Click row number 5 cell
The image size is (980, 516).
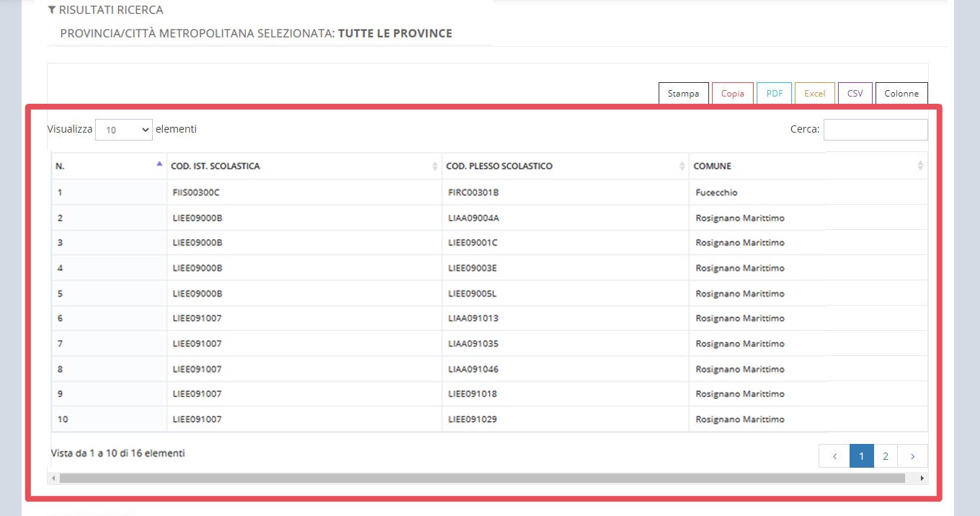click(x=109, y=293)
